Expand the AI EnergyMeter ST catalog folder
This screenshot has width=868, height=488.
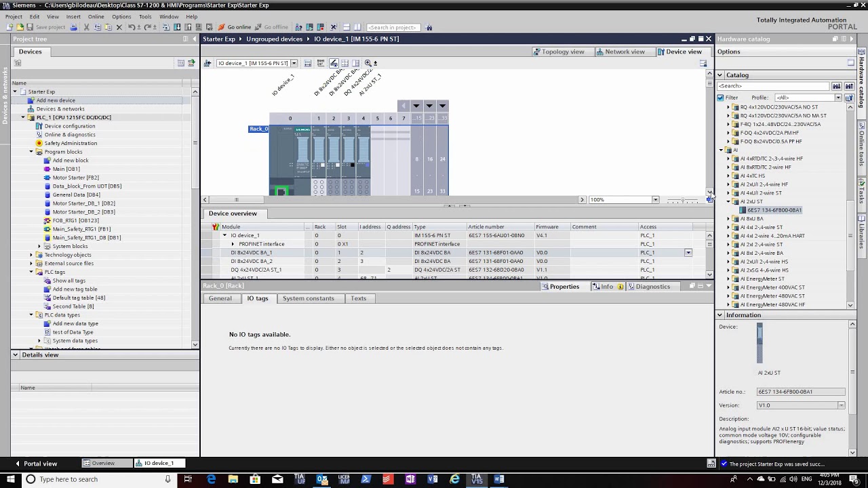pyautogui.click(x=729, y=279)
